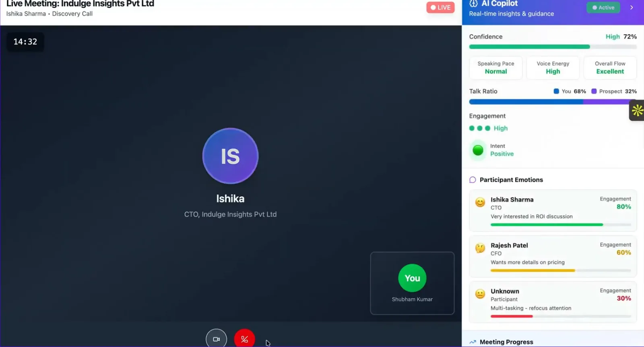Click the Confidence progress bar
The image size is (644, 347).
[553, 47]
